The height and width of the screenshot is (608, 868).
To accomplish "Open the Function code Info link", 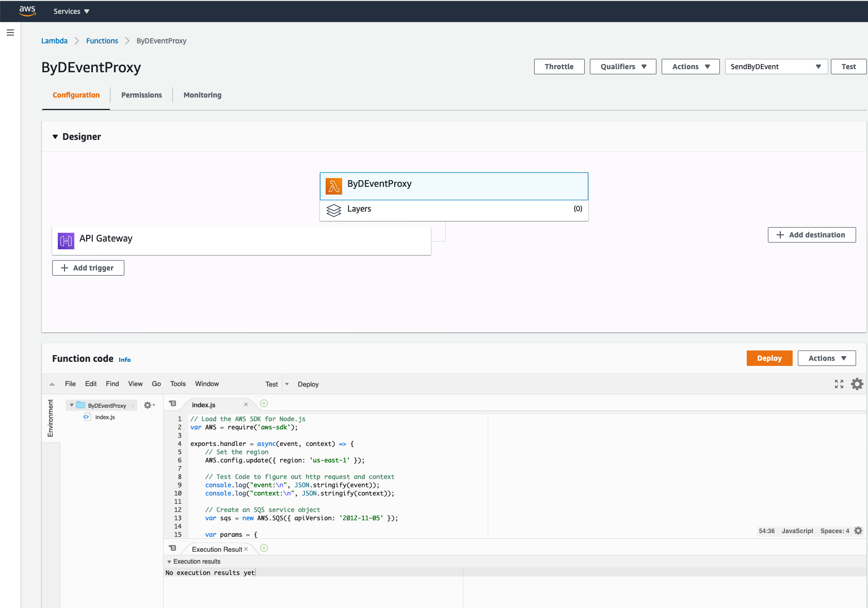I will [x=124, y=360].
